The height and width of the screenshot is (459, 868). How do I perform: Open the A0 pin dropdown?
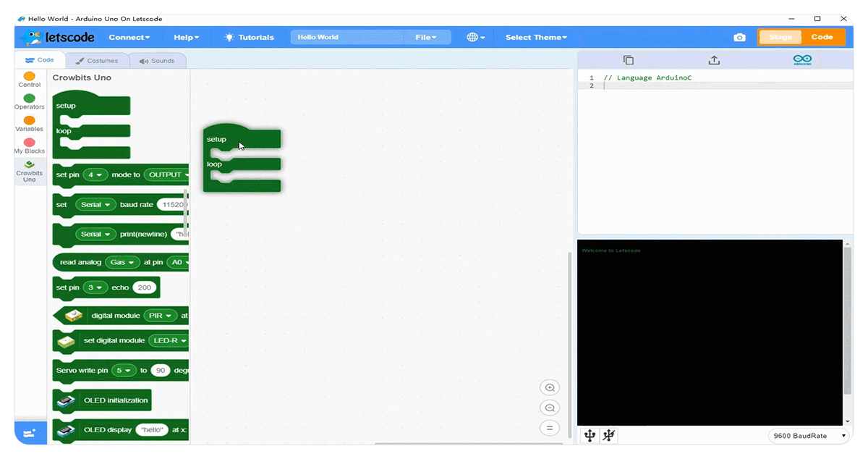[178, 262]
